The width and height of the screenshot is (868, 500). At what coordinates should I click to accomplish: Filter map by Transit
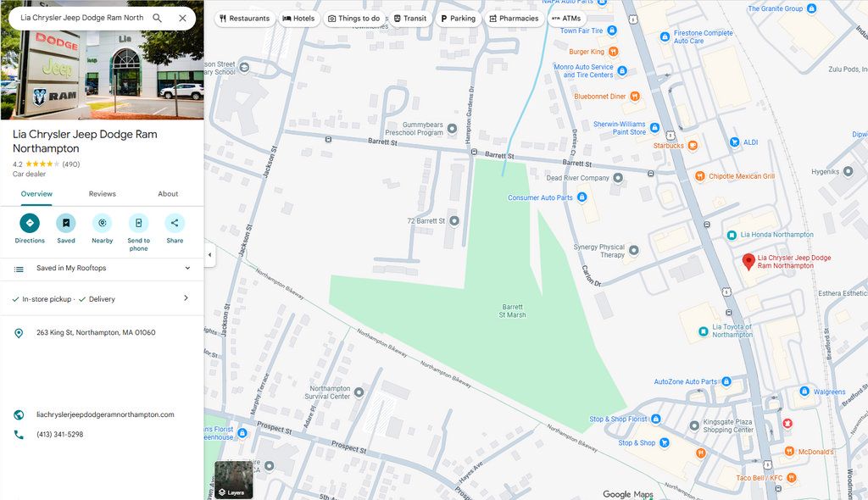tap(410, 19)
